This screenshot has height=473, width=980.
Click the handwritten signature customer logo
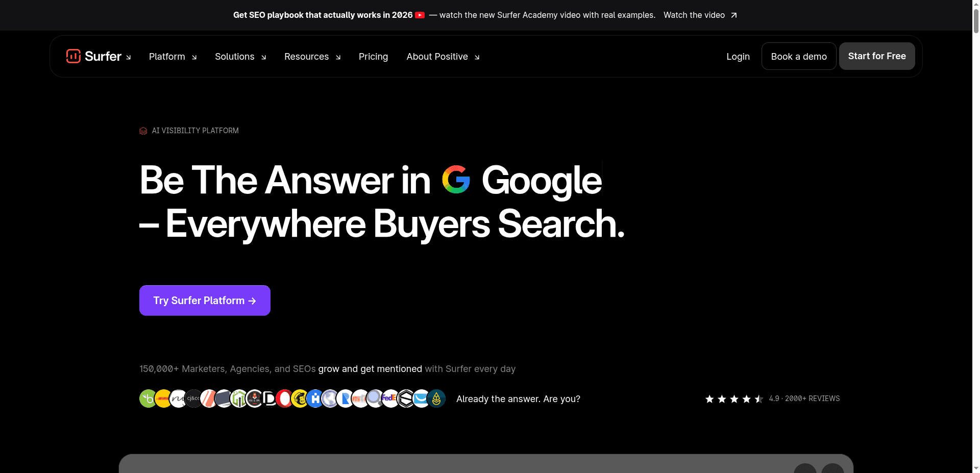(178, 399)
